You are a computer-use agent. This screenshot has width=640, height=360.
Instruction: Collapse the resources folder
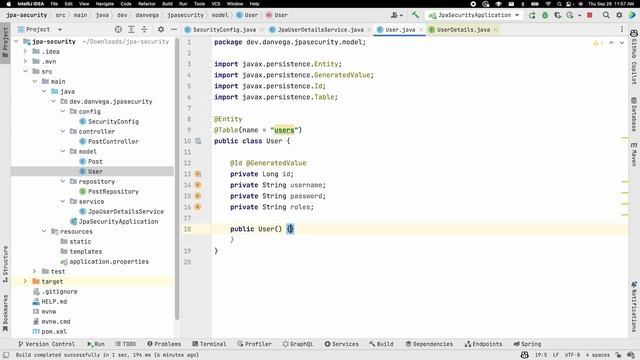click(44, 231)
